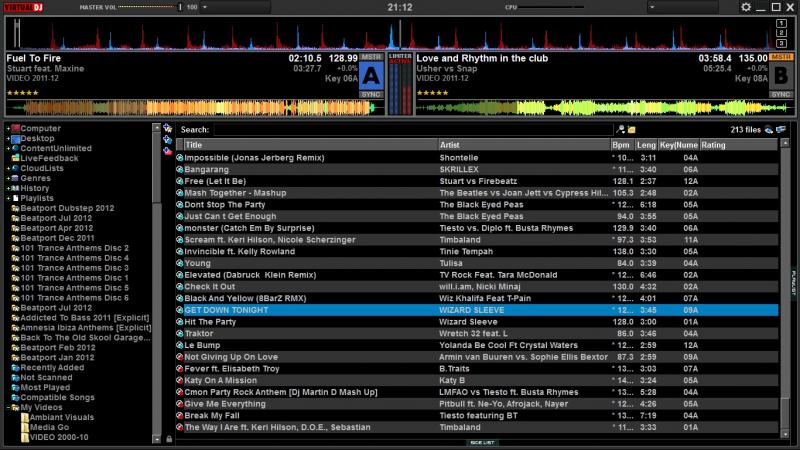Click Side List handle at bottom
Image resolution: width=800 pixels, height=450 pixels.
pos(482,443)
